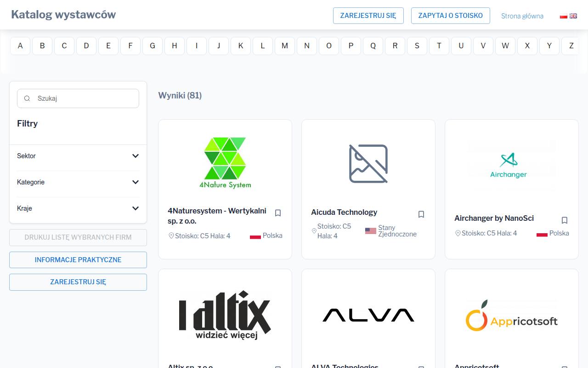Viewport: 588px width, 368px height.
Task: Filter exhibitors by letter X
Action: click(x=527, y=46)
